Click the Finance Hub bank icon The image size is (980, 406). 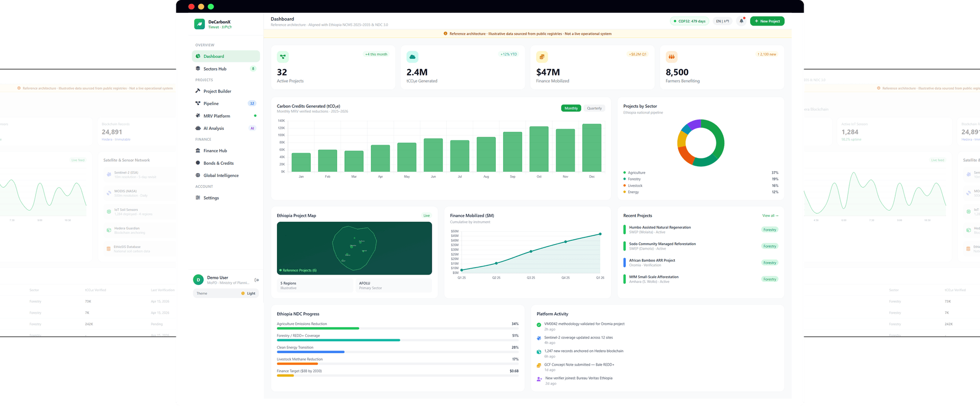(198, 151)
